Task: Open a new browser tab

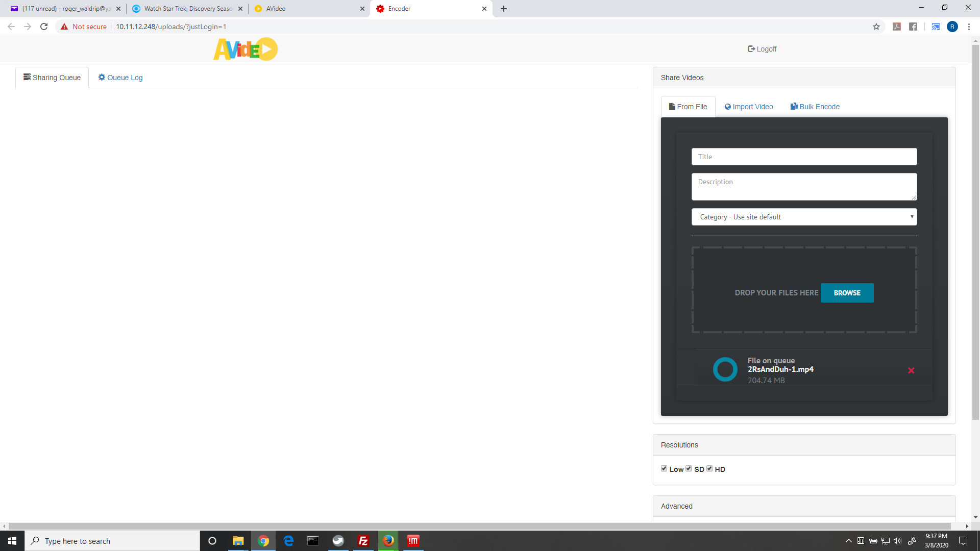Action: (x=504, y=9)
